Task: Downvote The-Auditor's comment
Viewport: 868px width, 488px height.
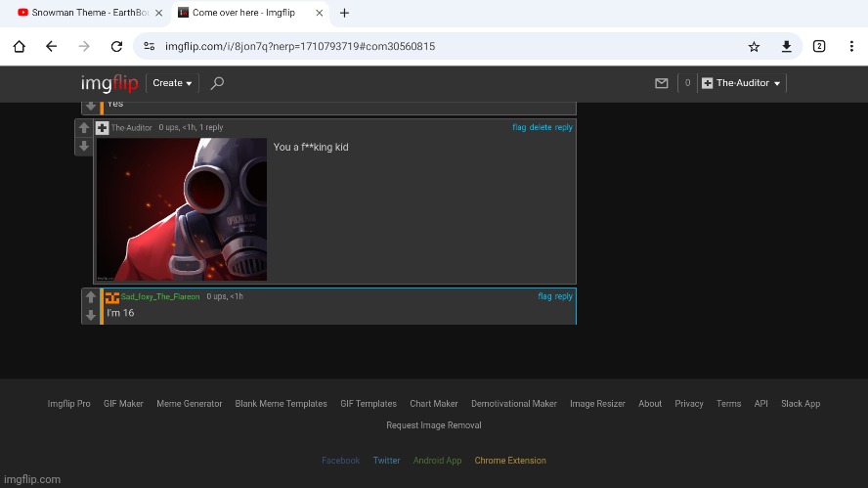Action: 84,147
